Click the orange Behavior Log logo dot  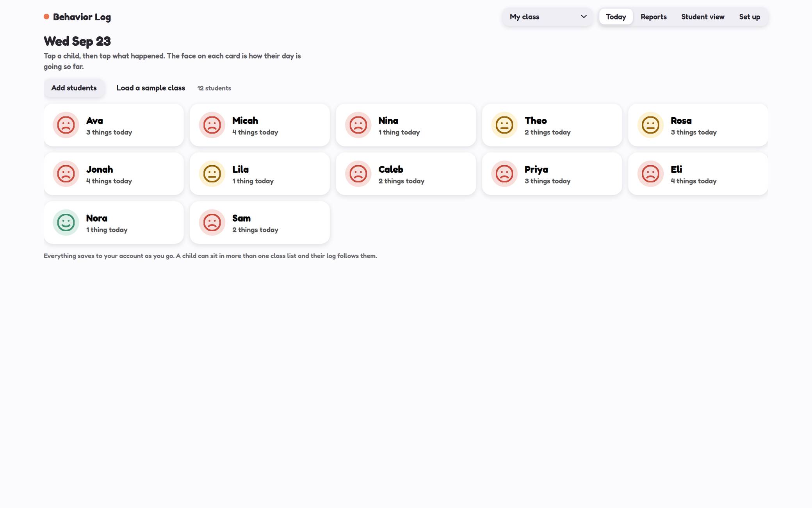(46, 16)
